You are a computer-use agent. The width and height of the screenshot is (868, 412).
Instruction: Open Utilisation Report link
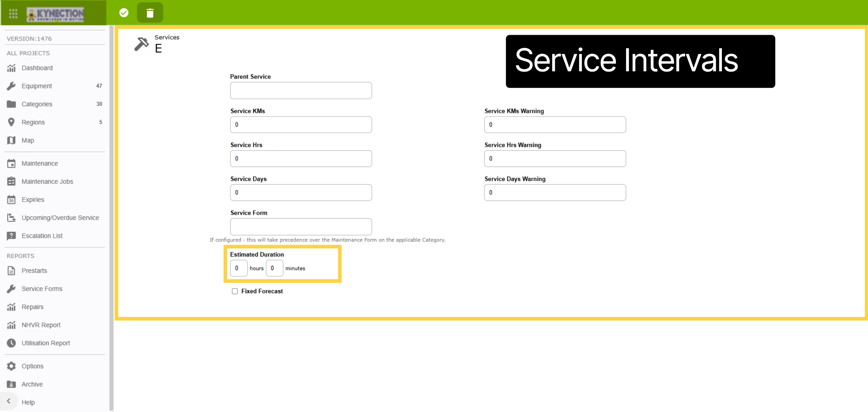(x=46, y=343)
